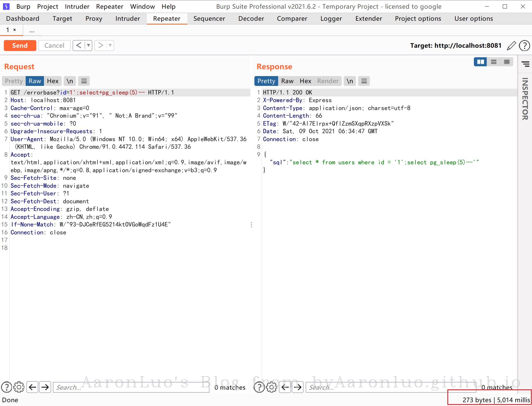This screenshot has width=532, height=406.
Task: Toggle response non-printable characters \n button
Action: pos(350,81)
